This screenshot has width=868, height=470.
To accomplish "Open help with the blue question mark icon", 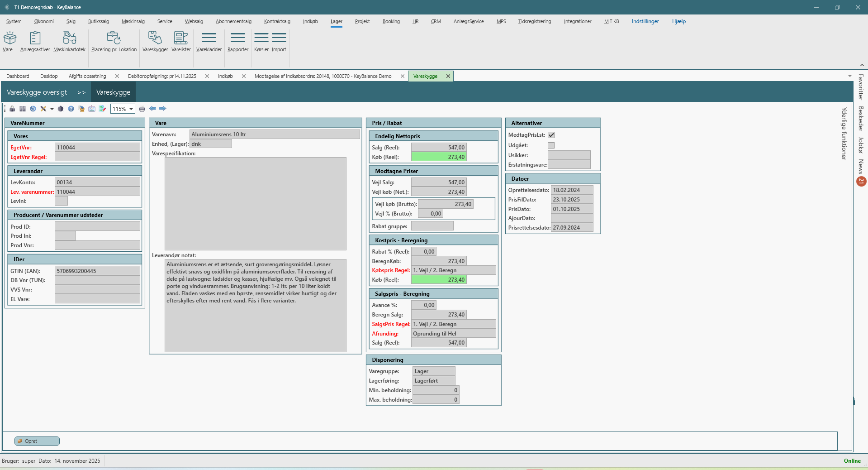I will point(71,109).
